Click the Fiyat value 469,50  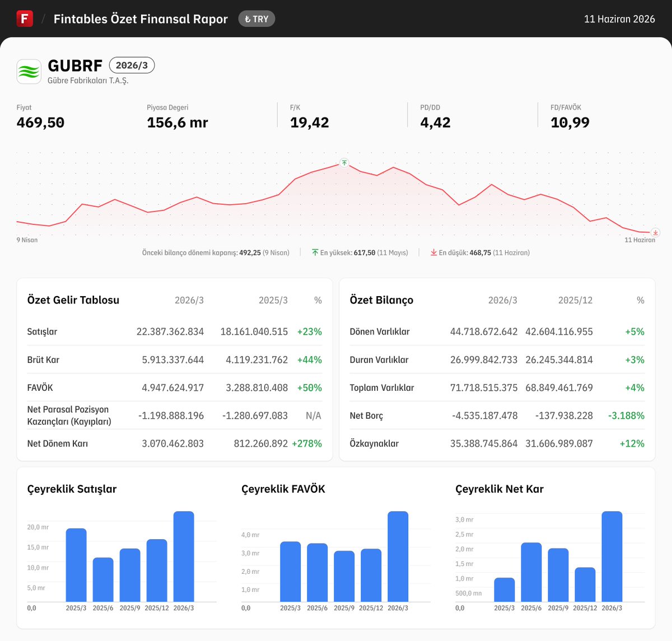(x=40, y=123)
